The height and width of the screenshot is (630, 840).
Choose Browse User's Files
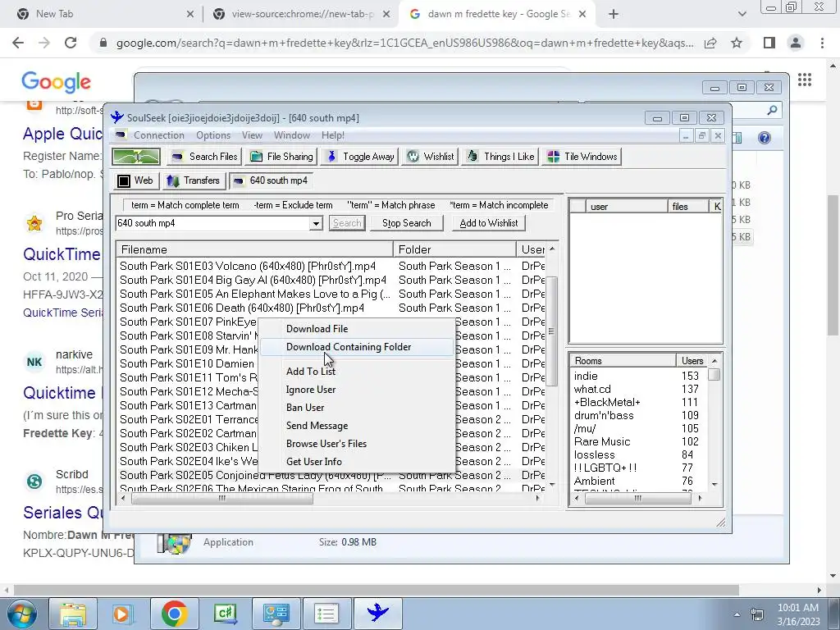pyautogui.click(x=356, y=444)
